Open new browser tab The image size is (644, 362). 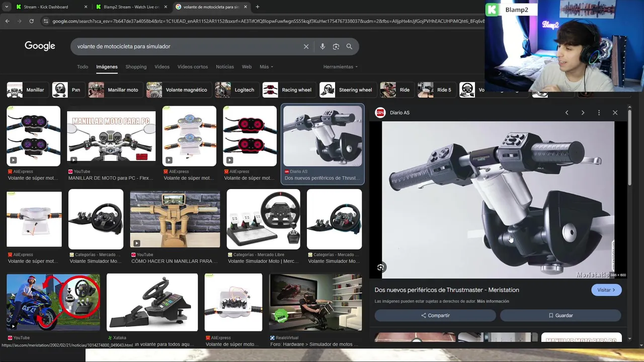click(258, 7)
